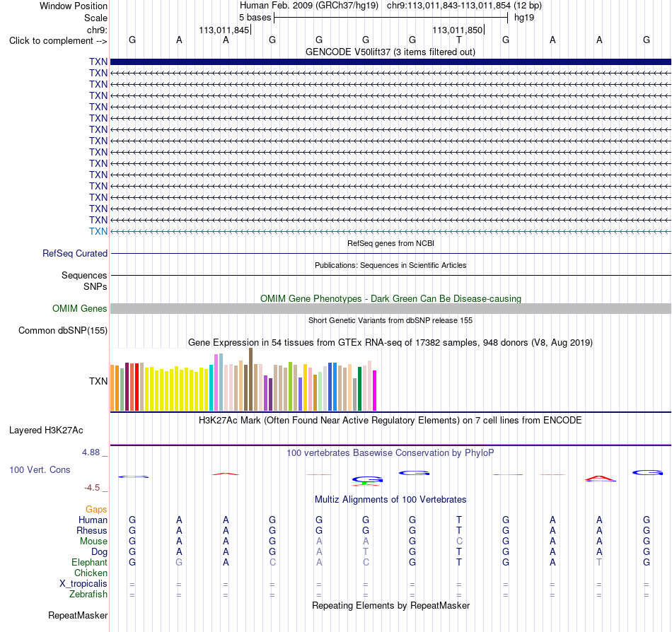Click the thick dark-blue exon bar in GENCODE track
Screen dimensions: 672x632
390,62
